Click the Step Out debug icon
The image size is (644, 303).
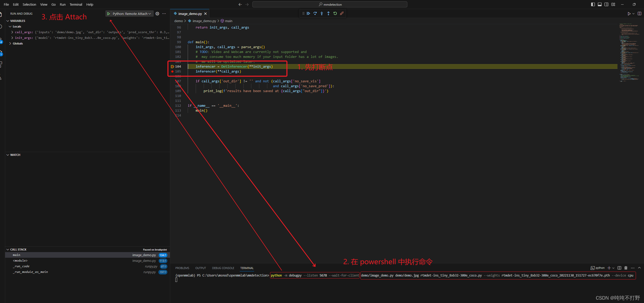click(328, 14)
